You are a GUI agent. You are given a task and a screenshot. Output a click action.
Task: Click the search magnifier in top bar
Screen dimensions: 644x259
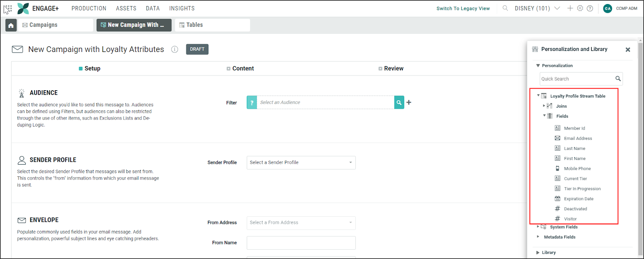coord(505,8)
